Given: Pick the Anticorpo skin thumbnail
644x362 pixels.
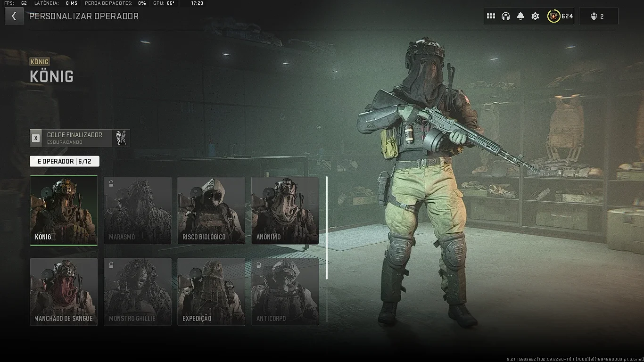Looking at the screenshot, I should 285,292.
